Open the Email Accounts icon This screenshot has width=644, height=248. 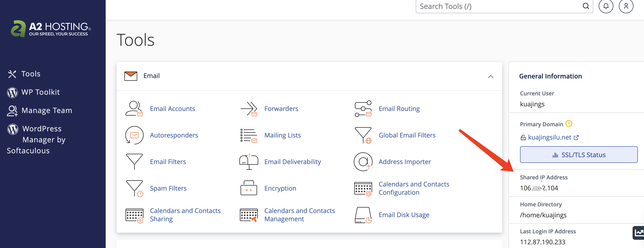tap(134, 108)
